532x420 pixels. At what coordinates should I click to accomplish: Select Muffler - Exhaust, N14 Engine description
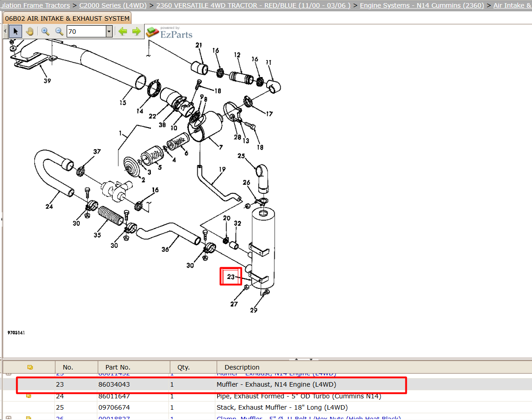(x=276, y=384)
